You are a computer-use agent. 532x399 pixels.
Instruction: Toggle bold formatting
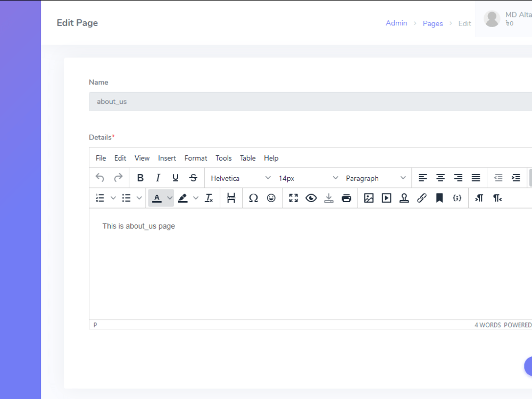(140, 178)
